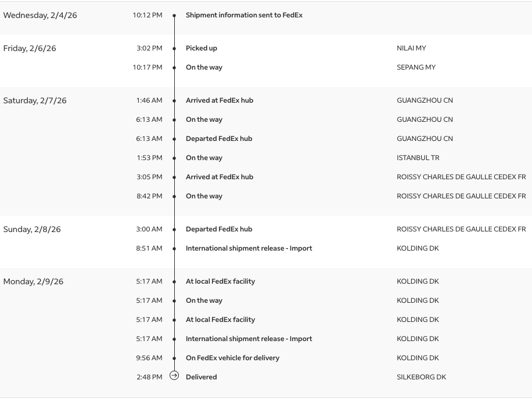Select the SEPANG MY location
Screen dimensions: 532x402
(416, 68)
